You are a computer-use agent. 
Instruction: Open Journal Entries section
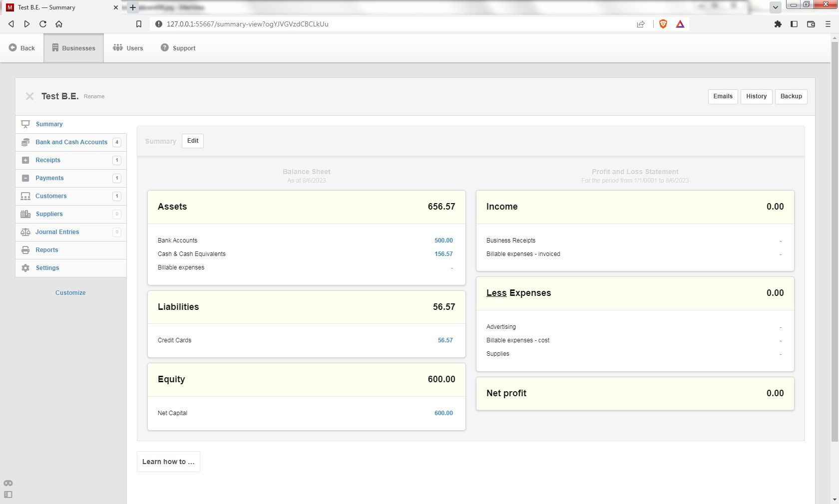point(70,232)
